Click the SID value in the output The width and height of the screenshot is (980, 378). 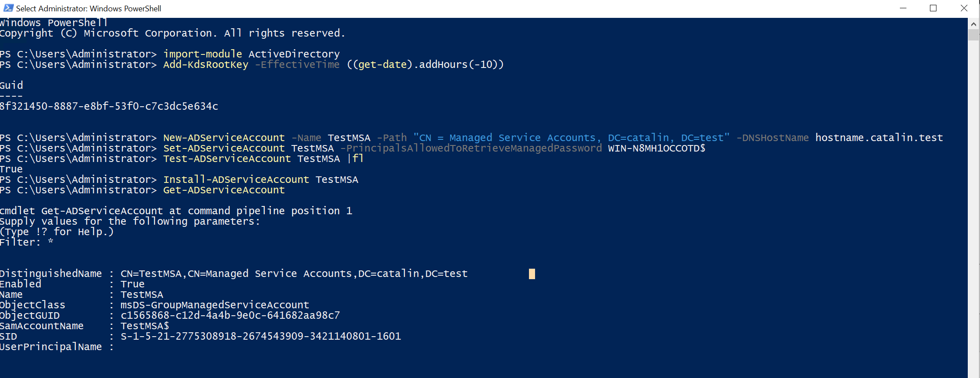261,336
